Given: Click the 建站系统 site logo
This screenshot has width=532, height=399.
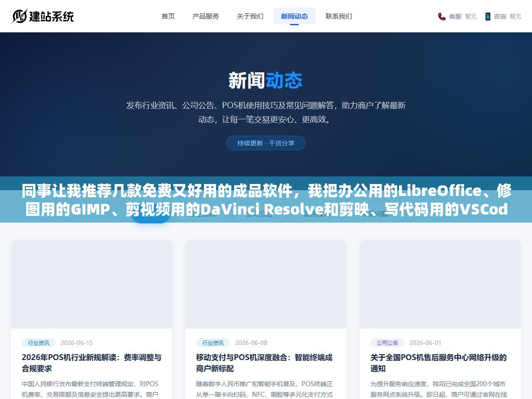Looking at the screenshot, I should point(43,16).
